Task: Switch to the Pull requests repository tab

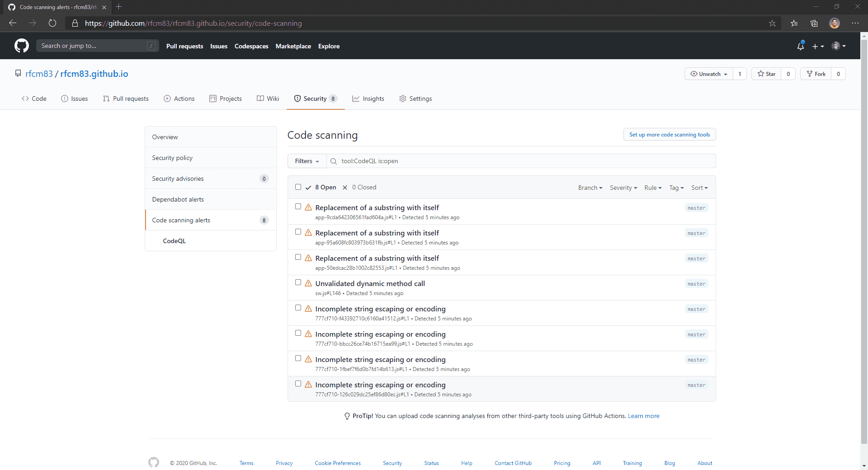Action: pos(126,99)
